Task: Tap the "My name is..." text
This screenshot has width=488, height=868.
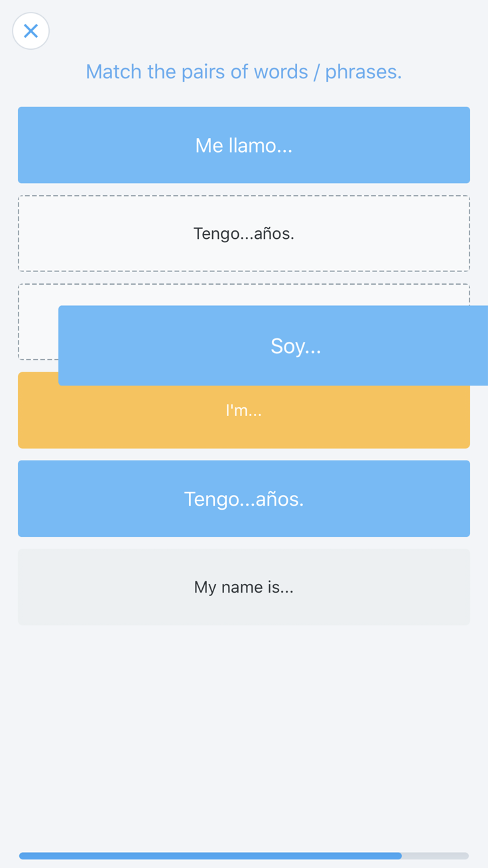Action: pyautogui.click(x=244, y=587)
